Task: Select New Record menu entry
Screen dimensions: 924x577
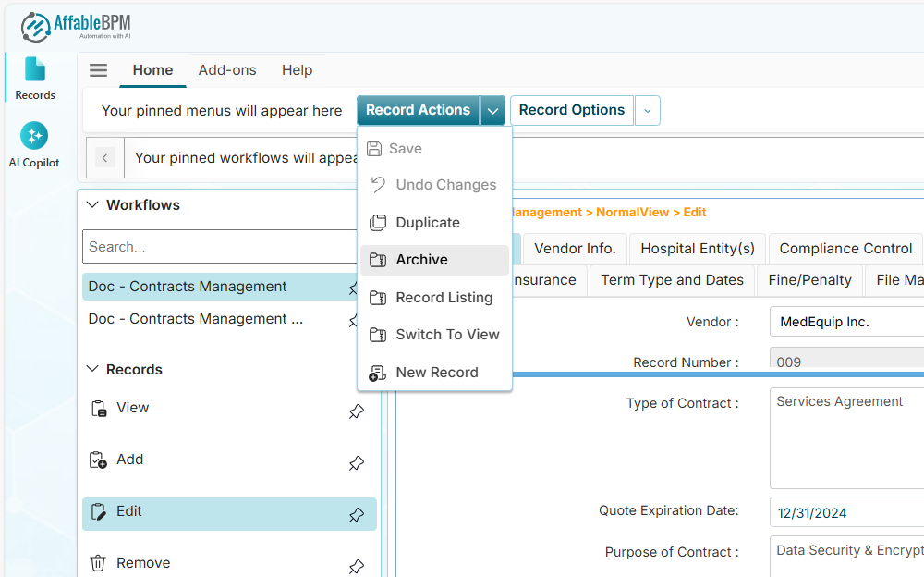Action: pos(436,373)
